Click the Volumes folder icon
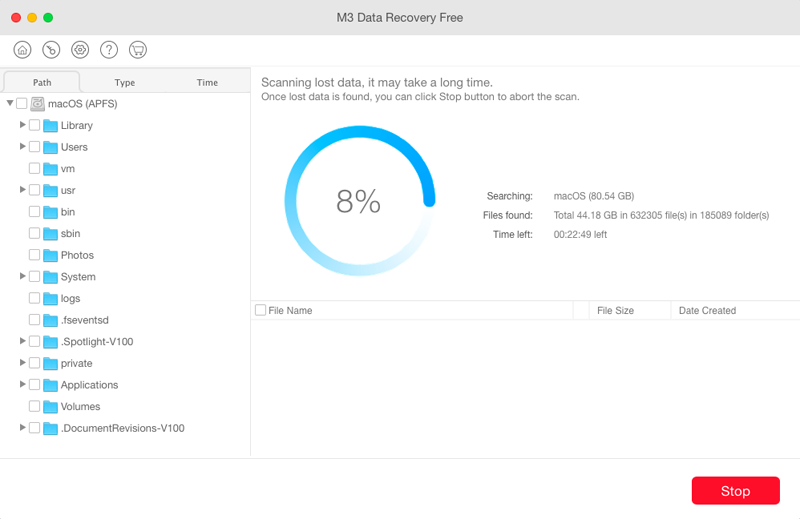 (50, 407)
